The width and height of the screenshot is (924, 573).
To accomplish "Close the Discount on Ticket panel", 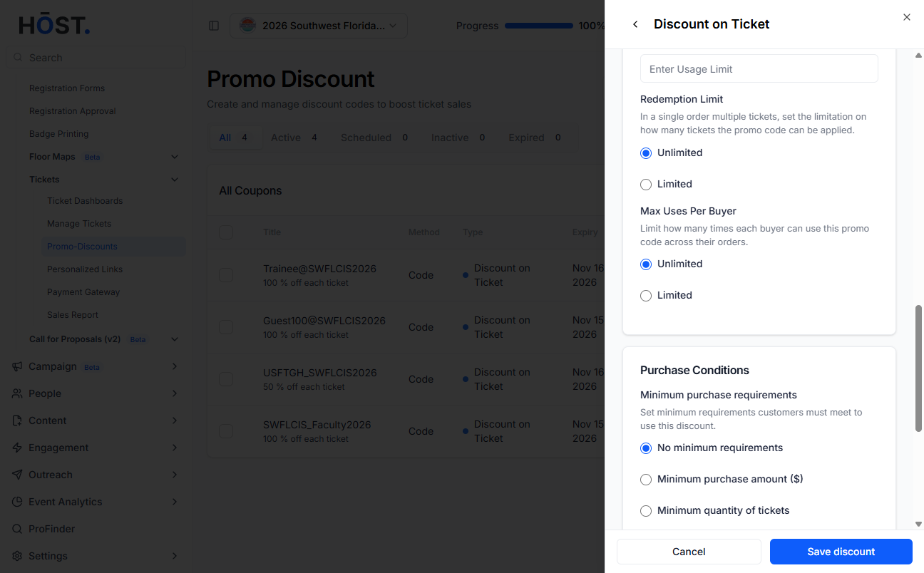I will pos(907,17).
